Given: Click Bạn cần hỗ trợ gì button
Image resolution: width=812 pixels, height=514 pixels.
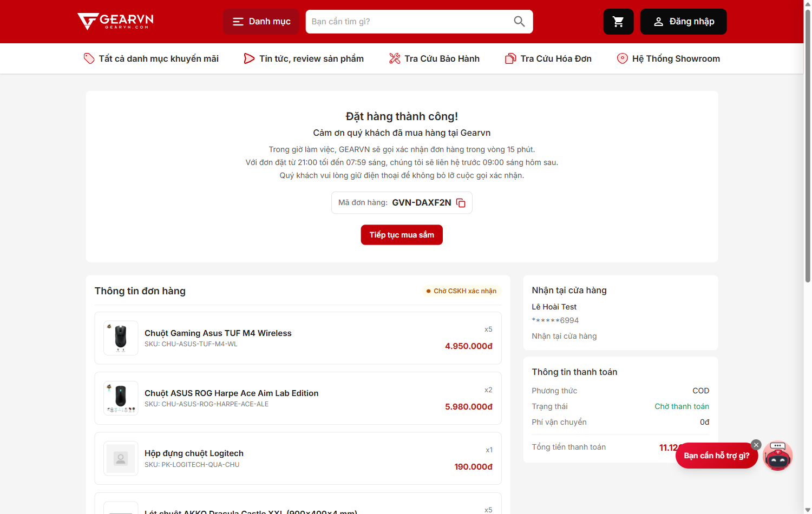Looking at the screenshot, I should coord(716,456).
